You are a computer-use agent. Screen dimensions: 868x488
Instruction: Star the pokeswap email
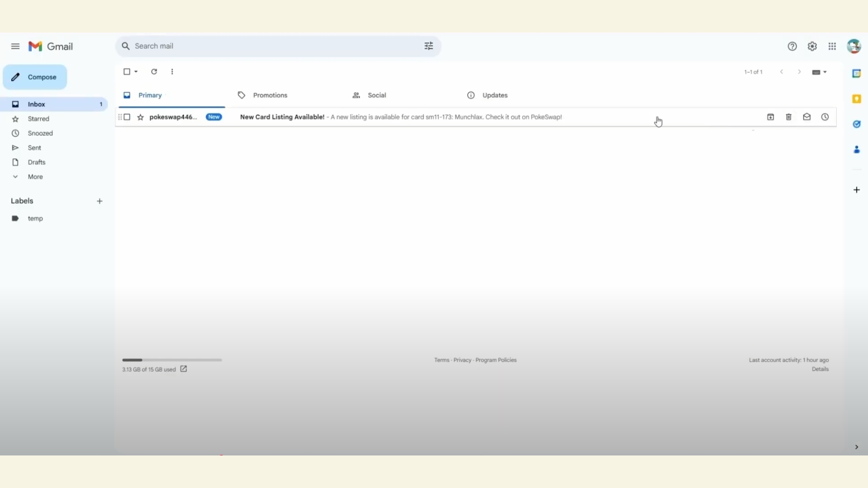coord(141,117)
